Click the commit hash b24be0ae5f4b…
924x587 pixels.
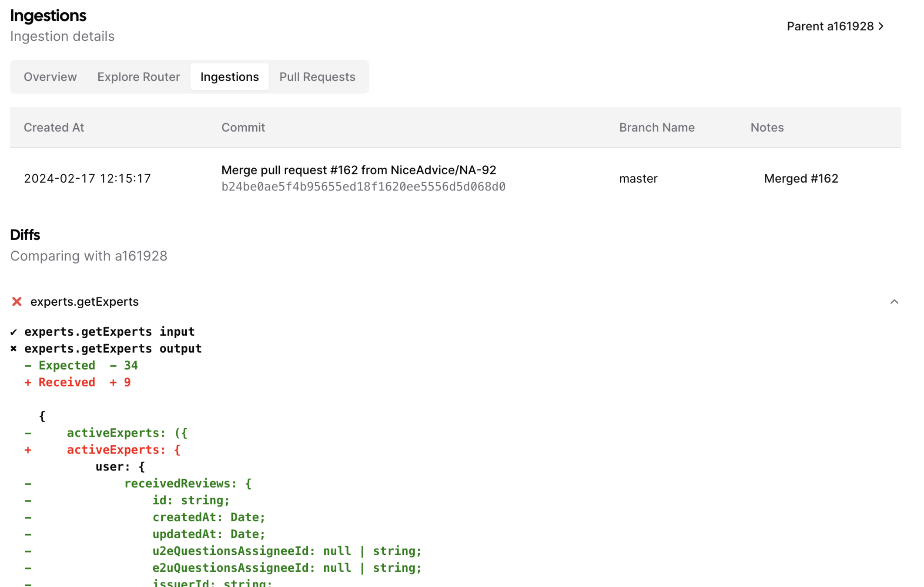363,187
